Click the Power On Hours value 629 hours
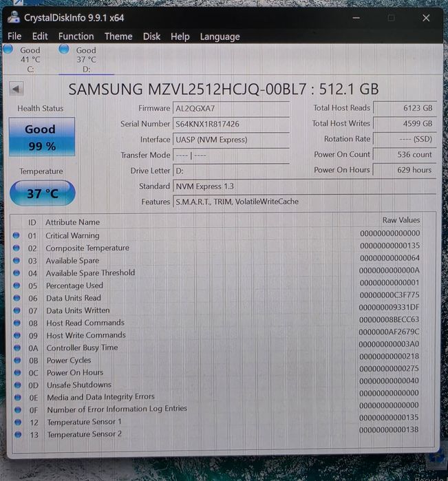The image size is (448, 481). [405, 170]
